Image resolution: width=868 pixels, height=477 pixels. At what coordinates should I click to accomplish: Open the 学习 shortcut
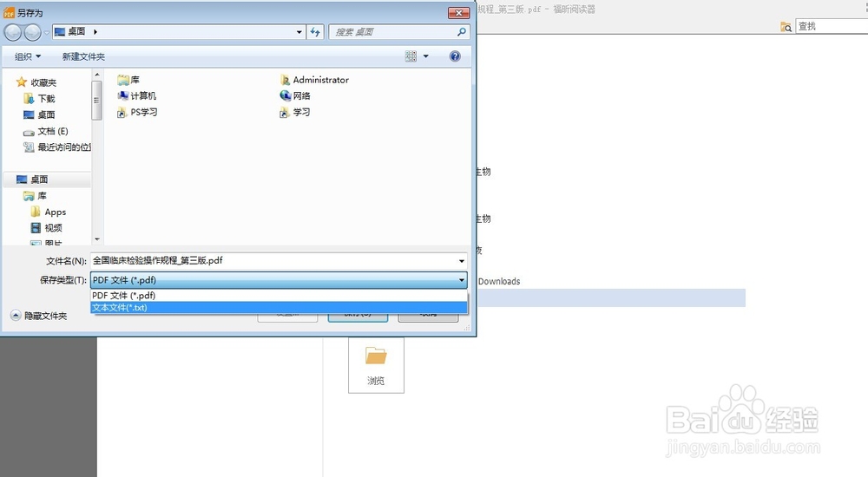tap(295, 113)
